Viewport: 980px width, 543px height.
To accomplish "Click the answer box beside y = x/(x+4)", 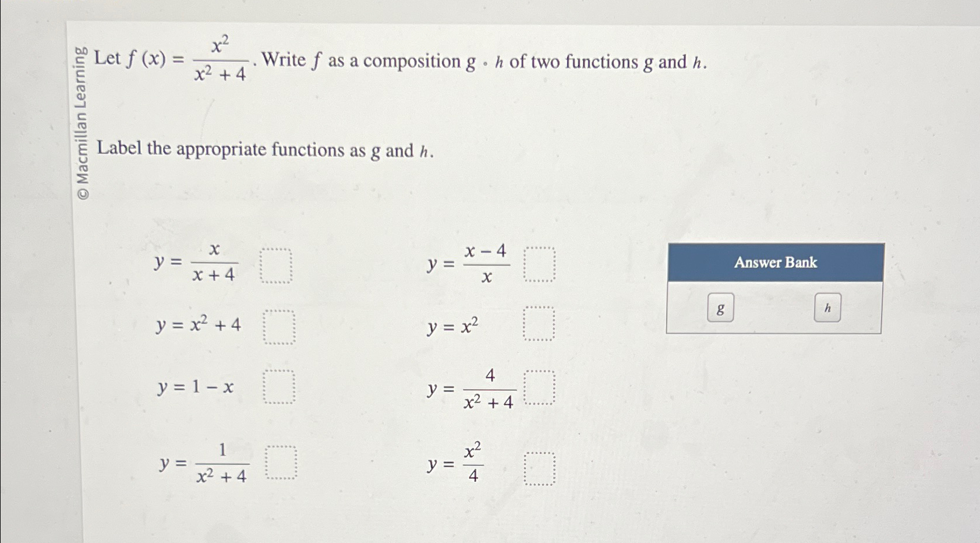I will pos(277,265).
